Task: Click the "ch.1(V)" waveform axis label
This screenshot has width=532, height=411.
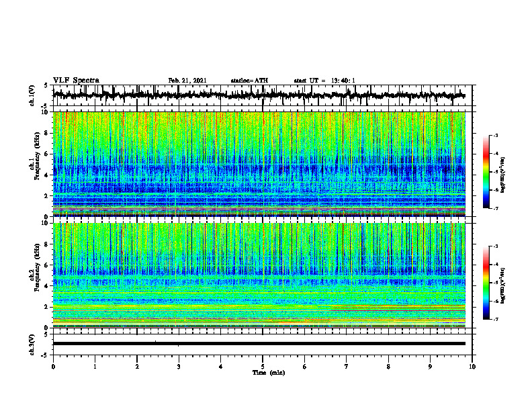Action: 32,95
